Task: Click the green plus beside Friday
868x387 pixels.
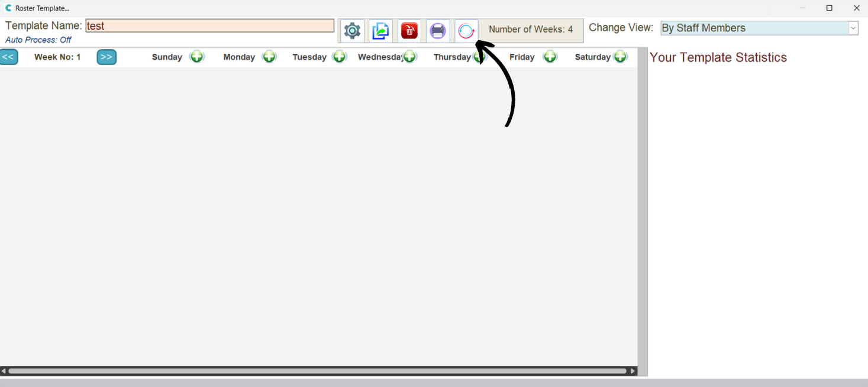Action: [550, 57]
